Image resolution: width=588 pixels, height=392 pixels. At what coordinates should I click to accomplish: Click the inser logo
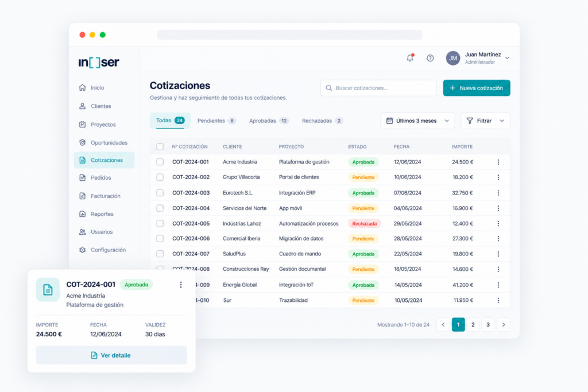pyautogui.click(x=99, y=62)
